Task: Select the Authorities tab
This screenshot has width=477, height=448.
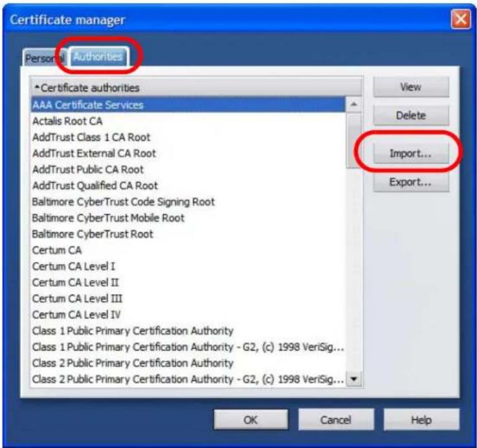Action: [98, 56]
